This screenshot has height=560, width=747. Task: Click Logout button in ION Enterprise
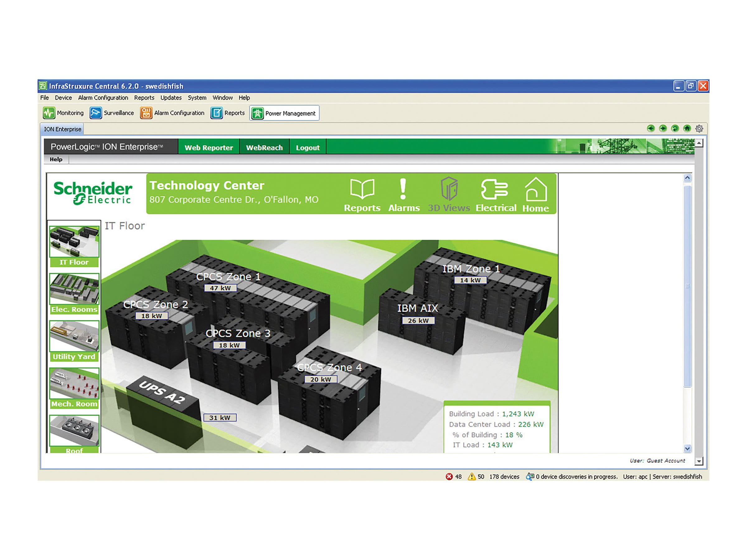(308, 148)
